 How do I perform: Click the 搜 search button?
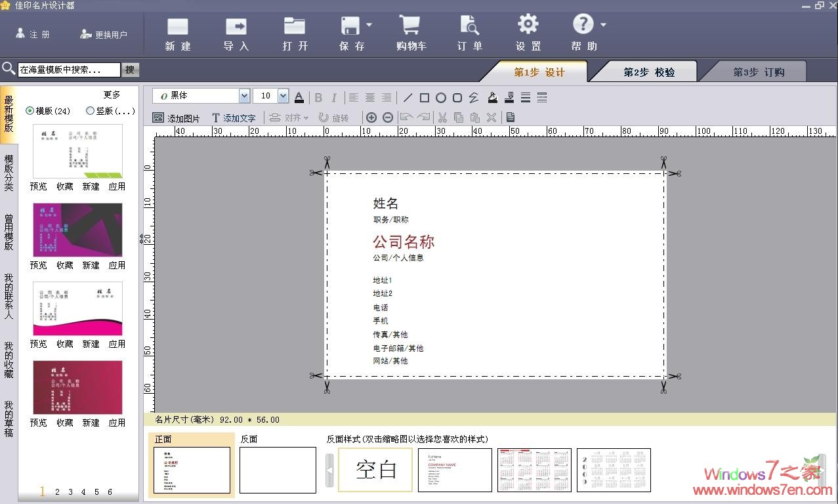[130, 70]
